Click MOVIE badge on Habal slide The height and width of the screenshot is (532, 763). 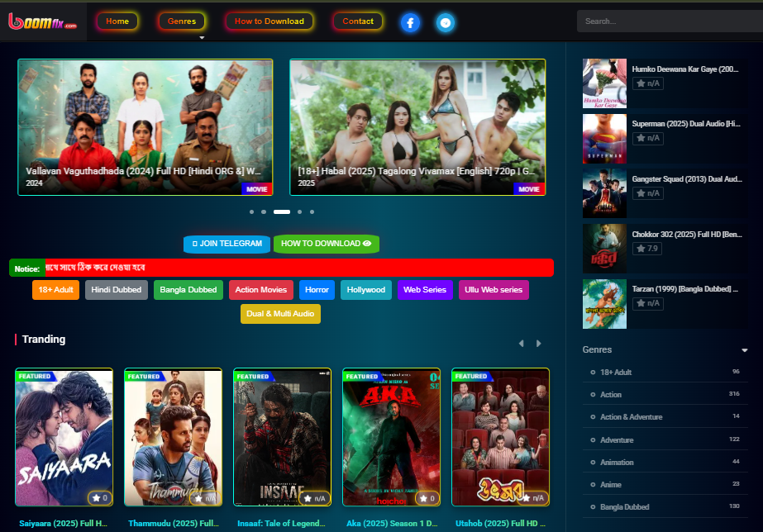click(529, 189)
